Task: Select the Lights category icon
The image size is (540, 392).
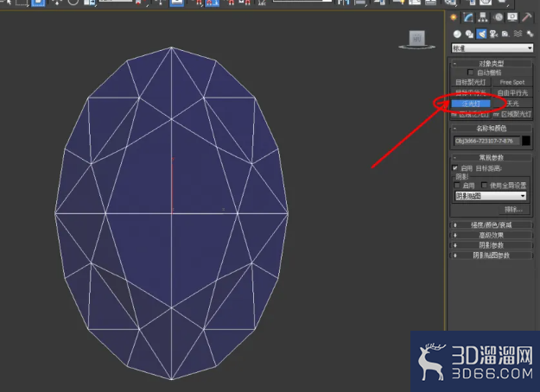Action: [481, 34]
